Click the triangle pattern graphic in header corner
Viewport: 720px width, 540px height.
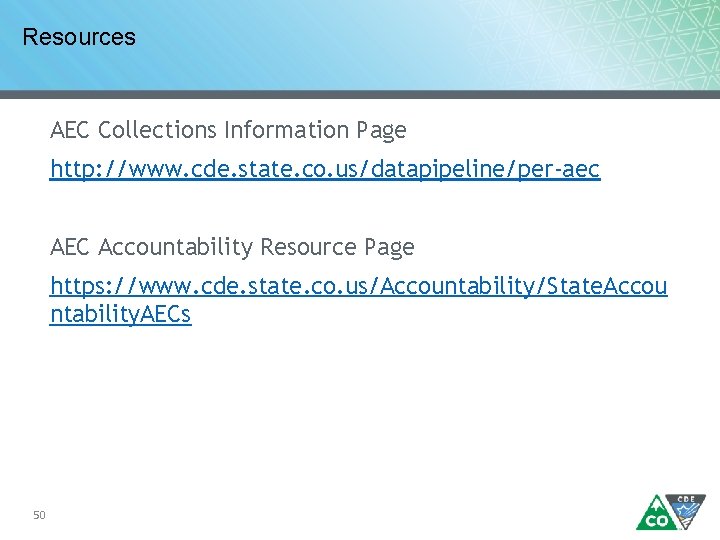597,45
